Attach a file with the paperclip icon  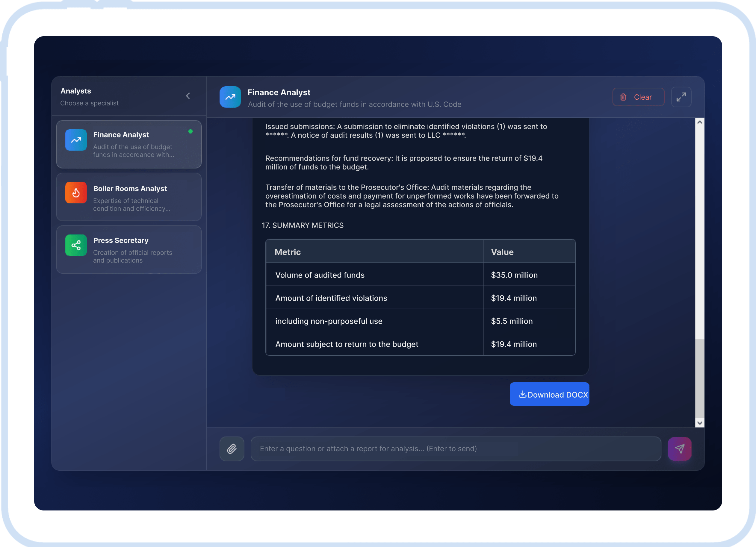pyautogui.click(x=232, y=449)
